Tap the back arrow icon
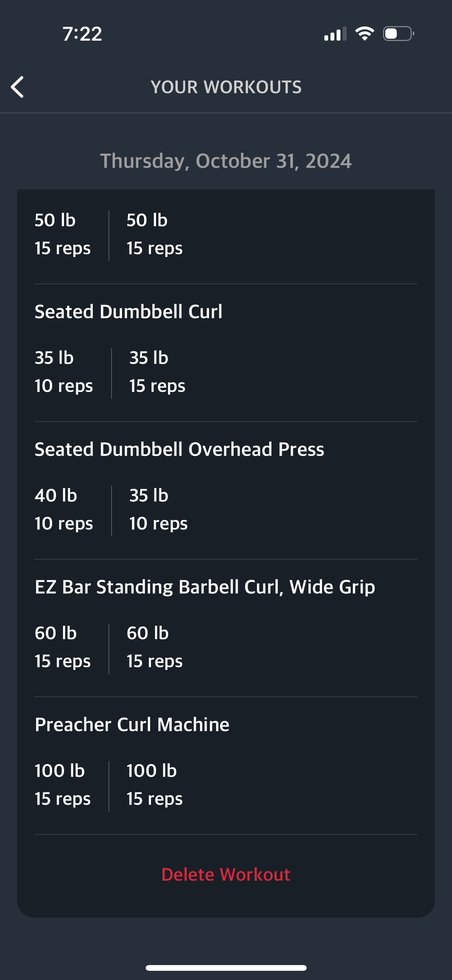The height and width of the screenshot is (980, 452). pyautogui.click(x=18, y=87)
